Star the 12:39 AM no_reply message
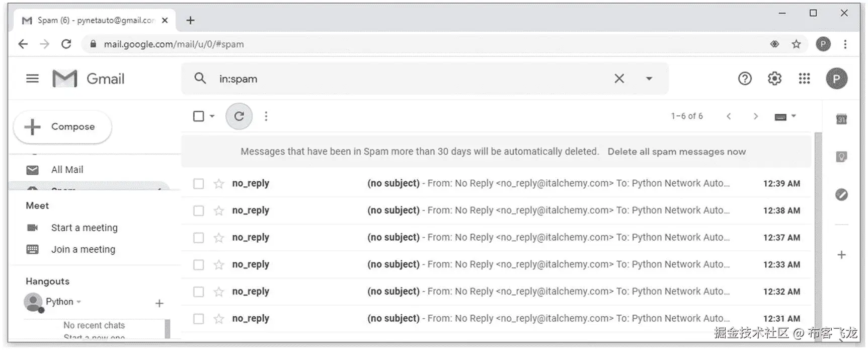 (218, 184)
